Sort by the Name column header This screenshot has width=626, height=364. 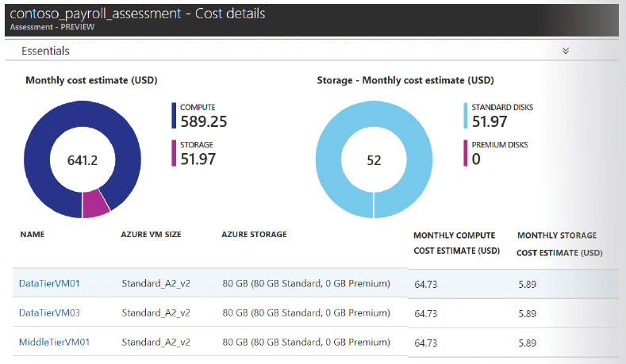(33, 235)
